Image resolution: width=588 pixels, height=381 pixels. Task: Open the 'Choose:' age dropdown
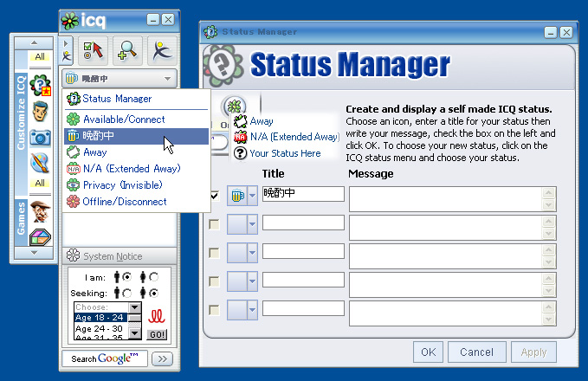pos(134,307)
